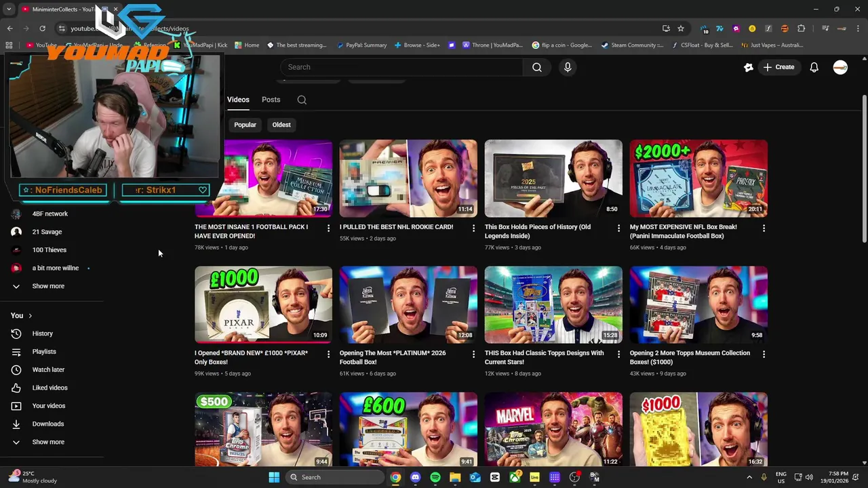868x488 pixels.
Task: Click the browser back arrow
Action: click(9, 28)
